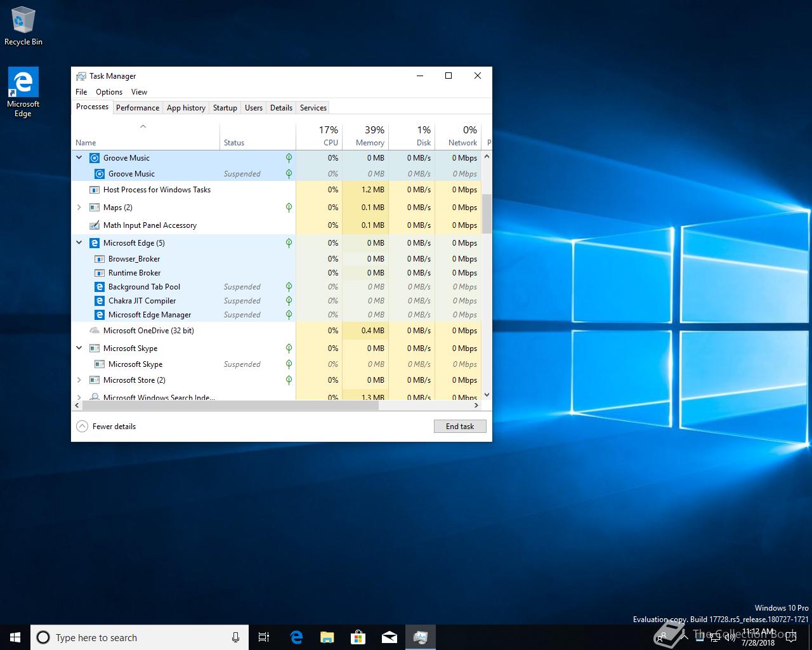Screen dimensions: 812x650
Task: Expand the Microsoft Store (2) group
Action: click(x=79, y=380)
